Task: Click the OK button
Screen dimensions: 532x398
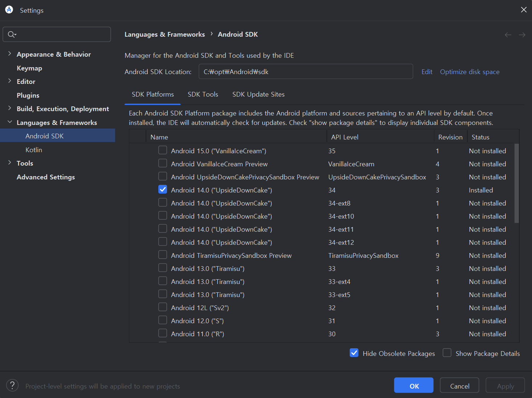Action: click(414, 385)
